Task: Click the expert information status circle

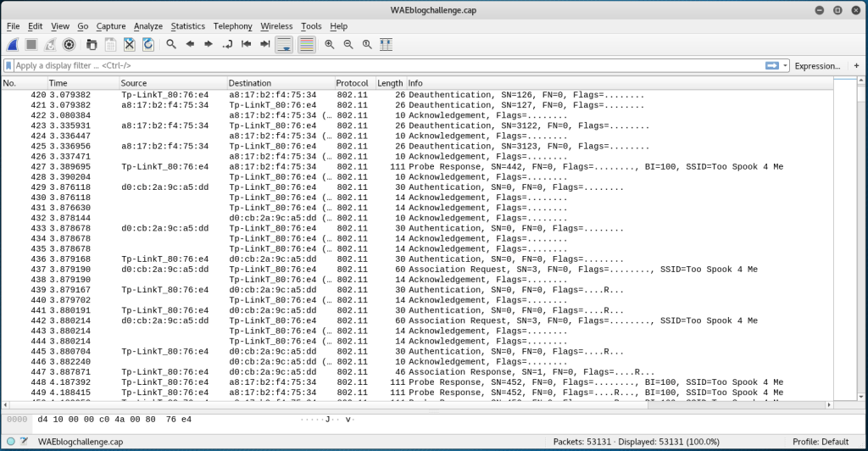Action: (10, 442)
